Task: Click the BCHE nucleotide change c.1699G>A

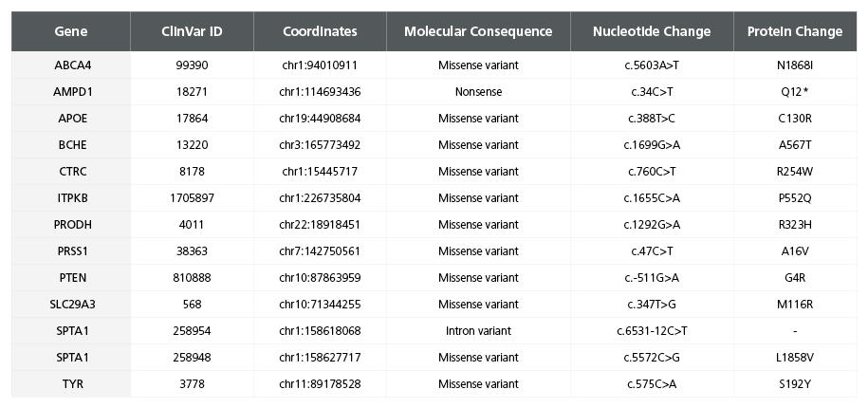Action: (652, 145)
